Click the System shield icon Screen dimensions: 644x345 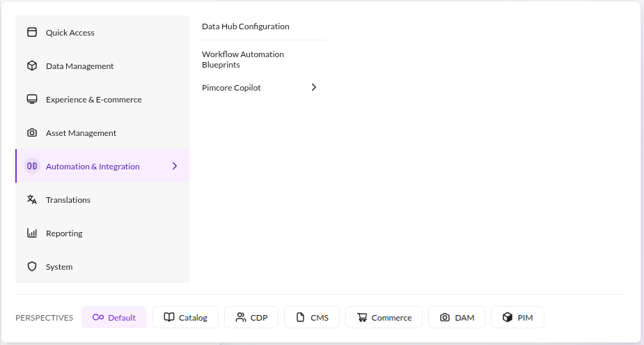click(x=32, y=266)
